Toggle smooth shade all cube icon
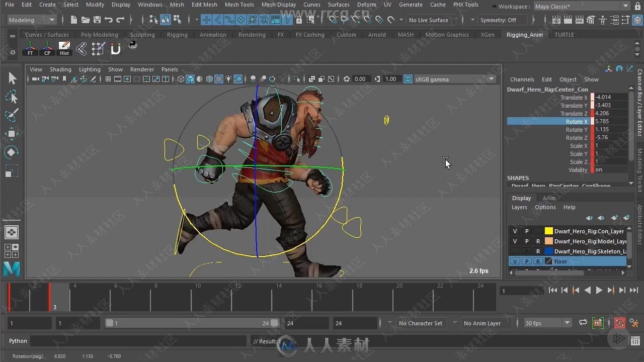 tap(191, 79)
